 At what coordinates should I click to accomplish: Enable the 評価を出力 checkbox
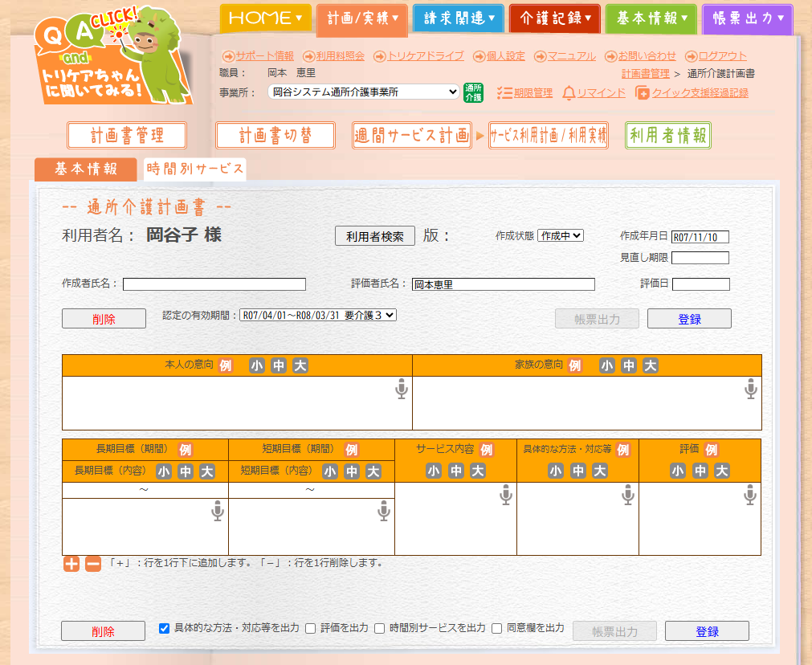pos(310,628)
